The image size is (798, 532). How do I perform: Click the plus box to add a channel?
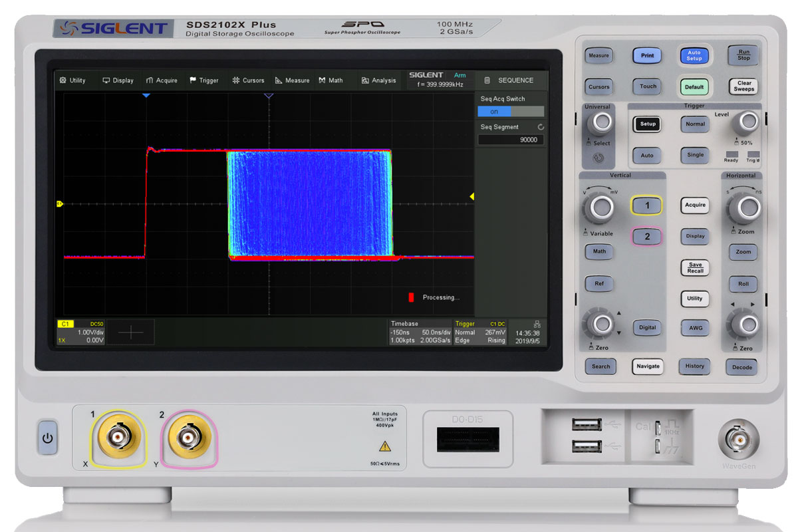coord(130,332)
